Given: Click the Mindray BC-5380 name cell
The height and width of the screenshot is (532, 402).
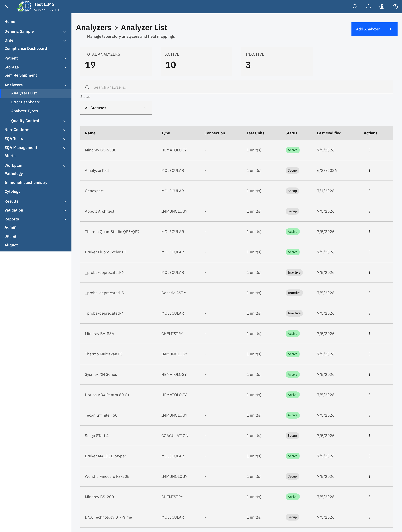Looking at the screenshot, I should pyautogui.click(x=100, y=150).
